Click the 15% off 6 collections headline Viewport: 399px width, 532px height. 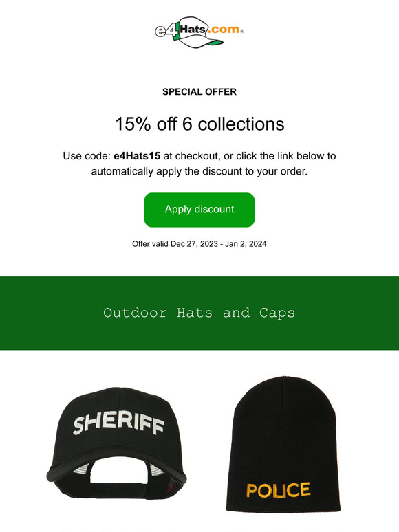199,124
